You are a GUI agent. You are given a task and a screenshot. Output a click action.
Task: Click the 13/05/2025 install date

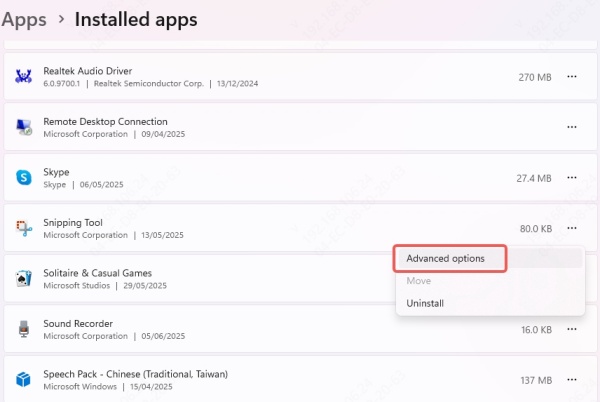point(162,235)
